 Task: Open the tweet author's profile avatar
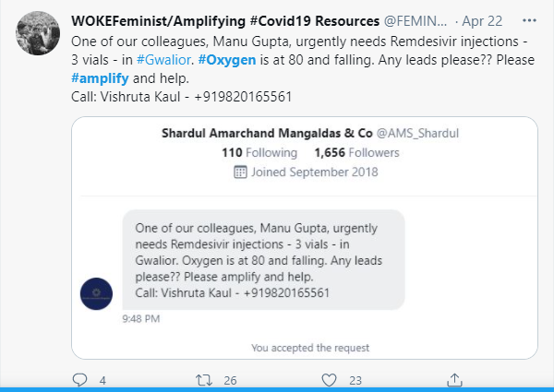point(40,35)
